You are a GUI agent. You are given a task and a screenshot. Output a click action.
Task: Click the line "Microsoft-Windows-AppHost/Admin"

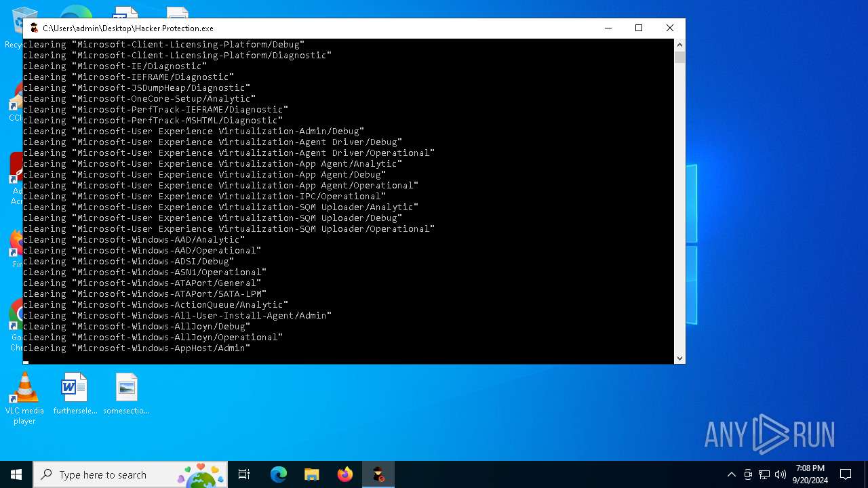click(x=136, y=348)
